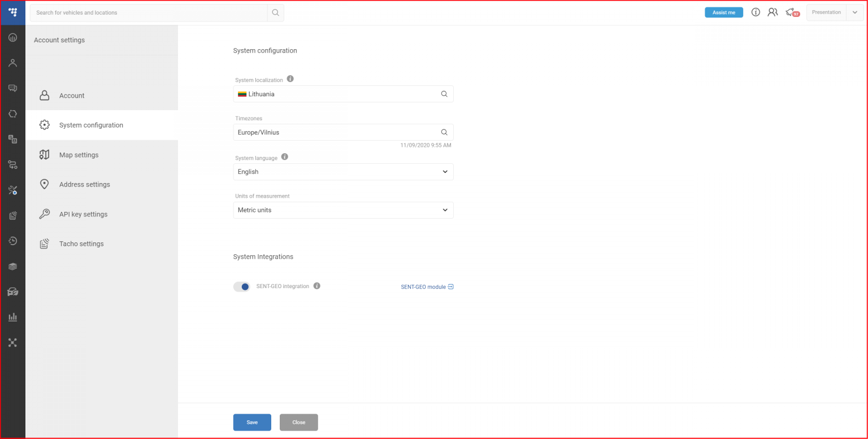The height and width of the screenshot is (439, 868).
Task: Open the dashboard icon in the sidebar
Action: pos(12,37)
